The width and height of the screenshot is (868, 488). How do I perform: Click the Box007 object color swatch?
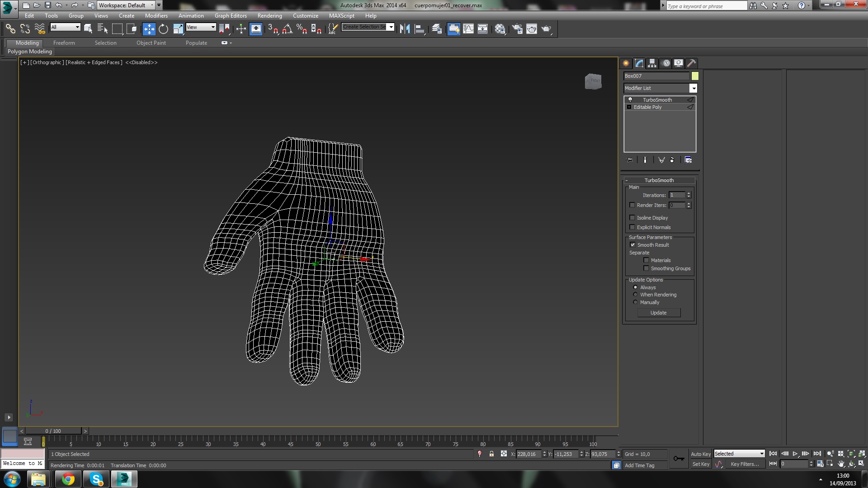[695, 76]
